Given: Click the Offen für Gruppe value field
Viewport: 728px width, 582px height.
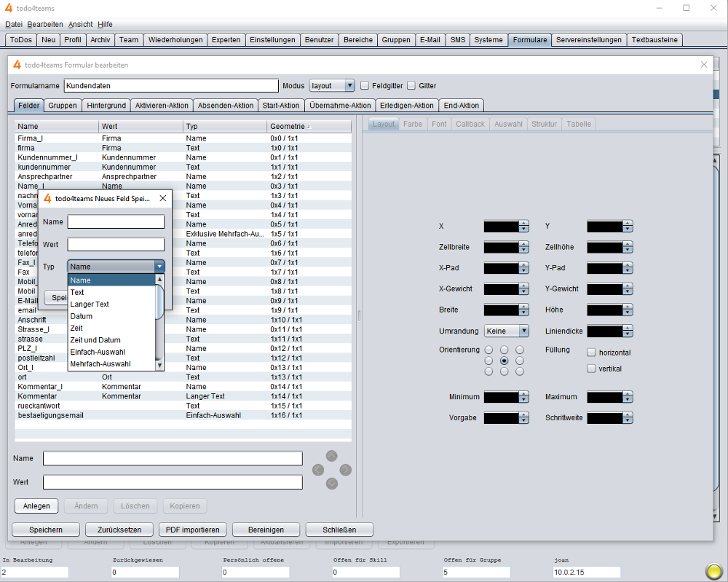Looking at the screenshot, I should pos(476,573).
